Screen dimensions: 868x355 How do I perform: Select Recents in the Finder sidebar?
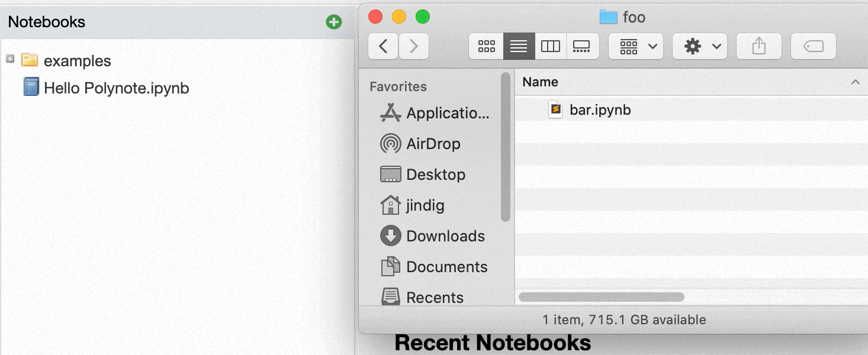click(x=434, y=297)
